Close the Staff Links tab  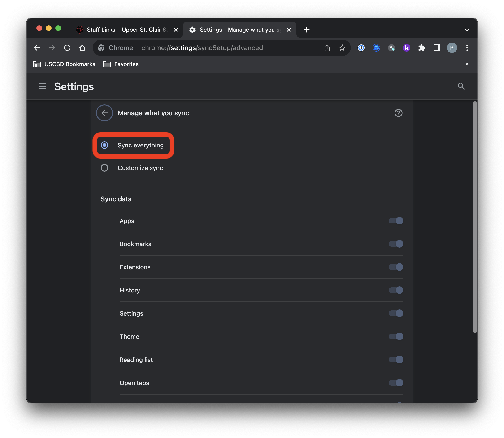[176, 30]
